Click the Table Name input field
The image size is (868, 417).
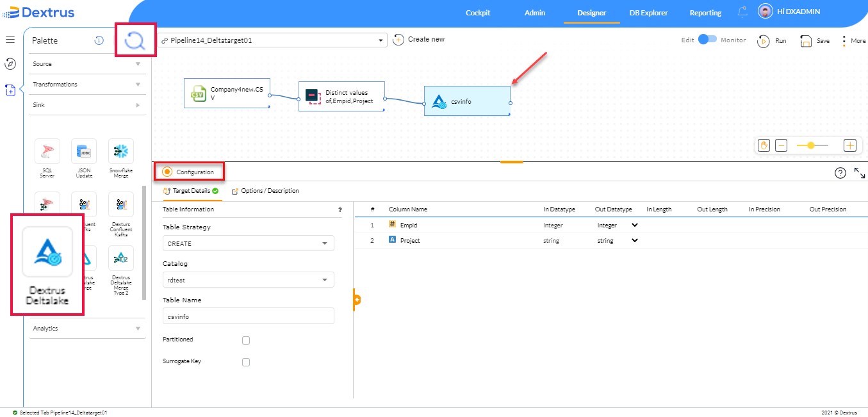click(x=249, y=316)
